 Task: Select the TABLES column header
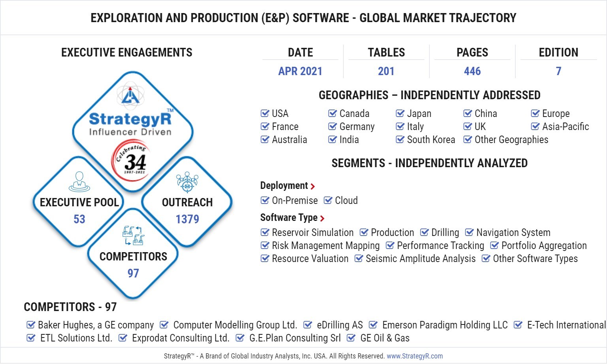386,53
